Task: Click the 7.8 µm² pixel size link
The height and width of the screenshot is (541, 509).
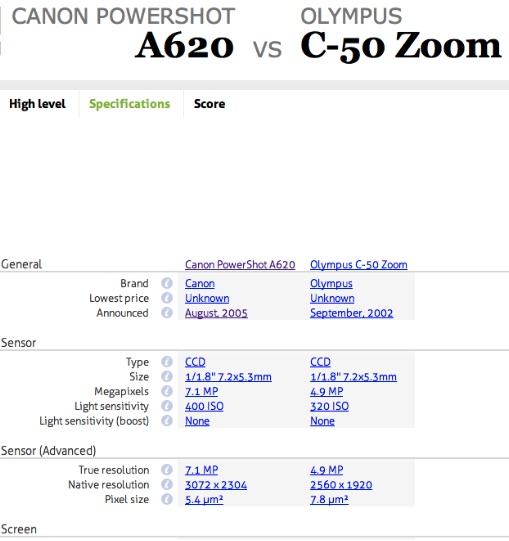Action: point(329,500)
